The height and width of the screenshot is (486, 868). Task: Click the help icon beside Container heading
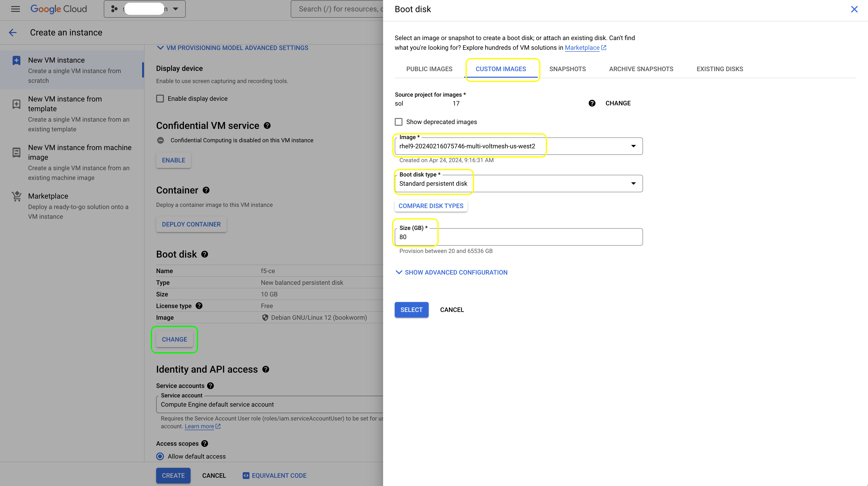(x=206, y=190)
